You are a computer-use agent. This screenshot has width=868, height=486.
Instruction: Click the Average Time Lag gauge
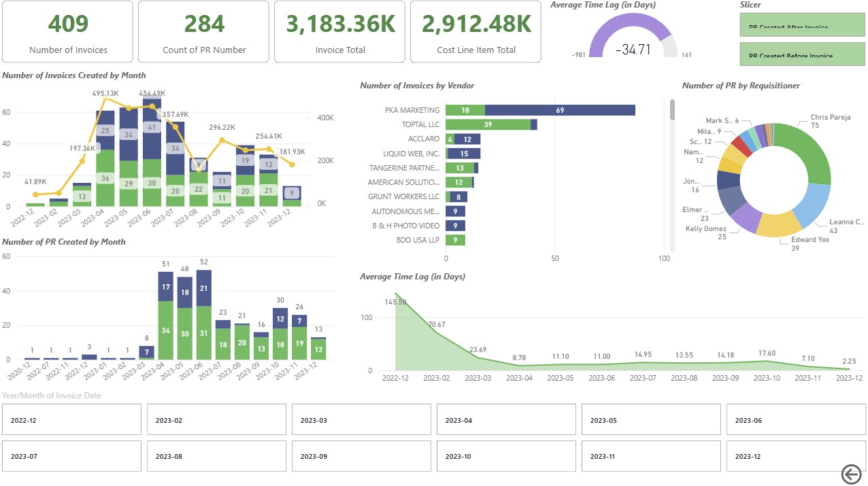click(x=633, y=35)
